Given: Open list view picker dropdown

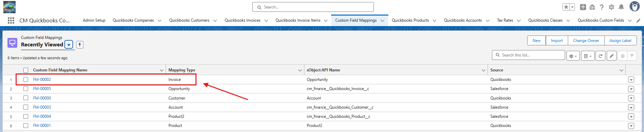Looking at the screenshot, I should (69, 45).
